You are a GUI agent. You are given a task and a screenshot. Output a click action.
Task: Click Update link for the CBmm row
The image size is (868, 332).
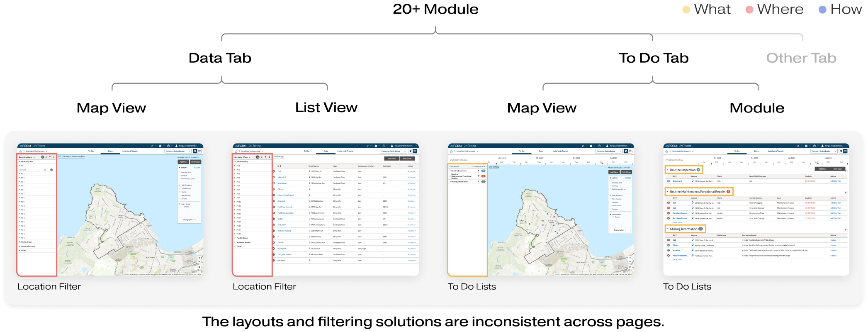833,245
